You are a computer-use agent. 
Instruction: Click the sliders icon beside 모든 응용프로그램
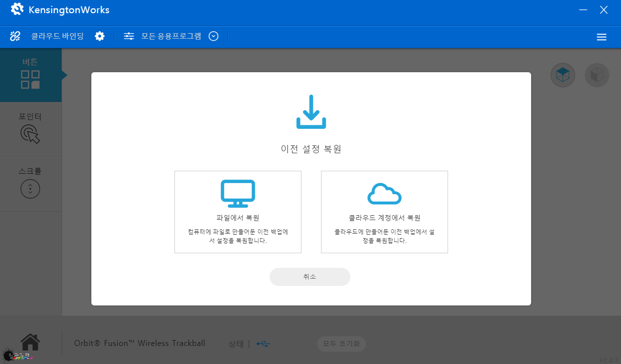pos(129,36)
